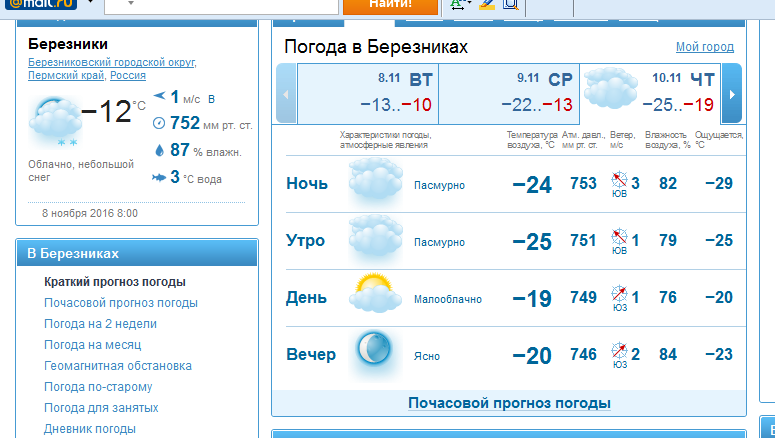Click the humidity water drop icon
This screenshot has height=438, width=775.
[158, 150]
